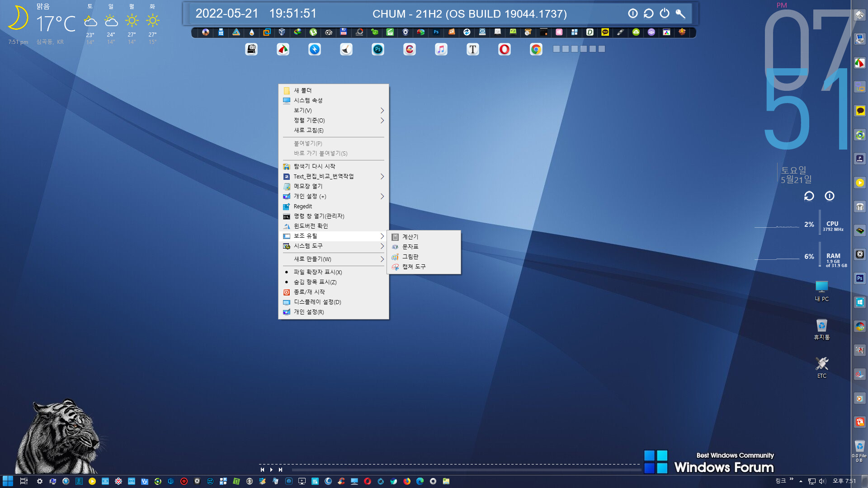Open the ETC tools desktop icon
This screenshot has height=488, width=868.
[x=821, y=368]
